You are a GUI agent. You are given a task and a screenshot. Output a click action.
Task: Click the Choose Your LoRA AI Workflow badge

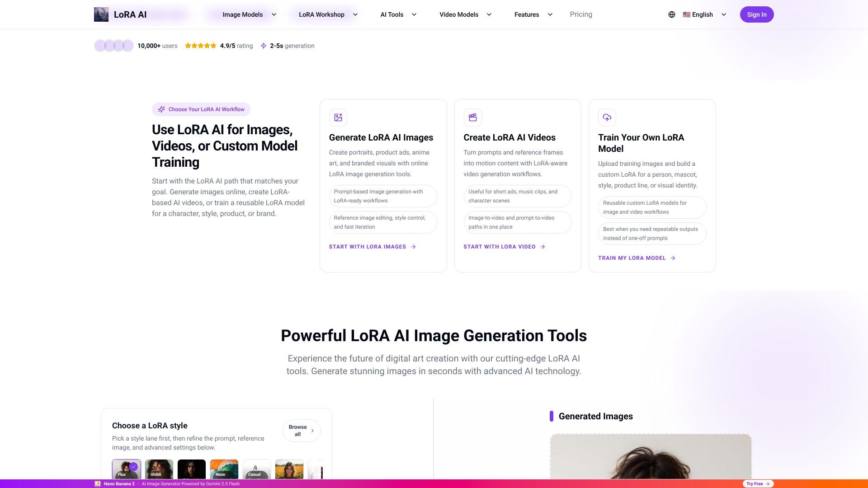(201, 109)
